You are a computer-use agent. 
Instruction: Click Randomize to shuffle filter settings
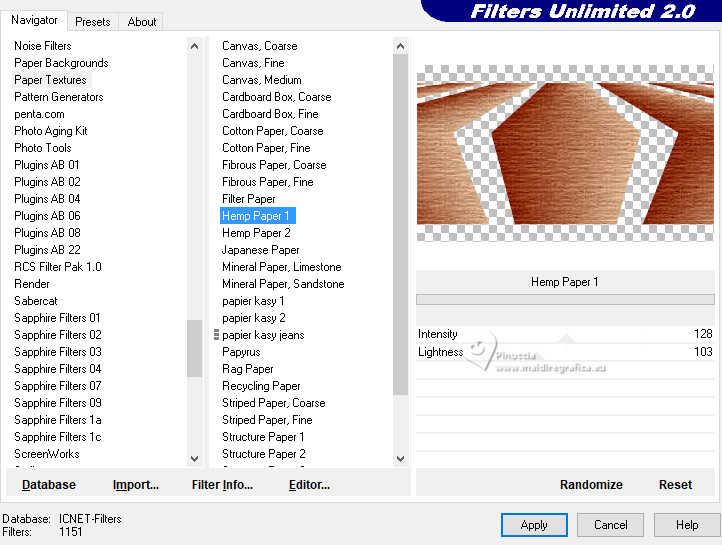(591, 485)
